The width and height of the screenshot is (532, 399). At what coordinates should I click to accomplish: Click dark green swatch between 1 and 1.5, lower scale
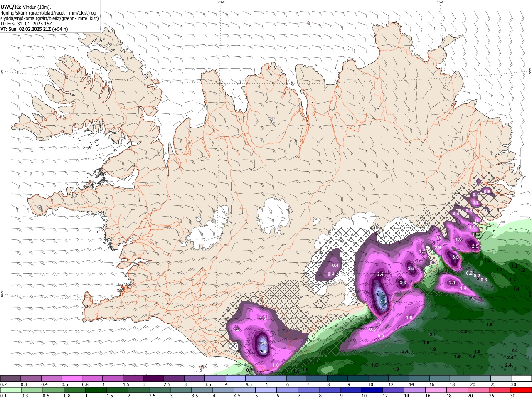pyautogui.click(x=96, y=390)
